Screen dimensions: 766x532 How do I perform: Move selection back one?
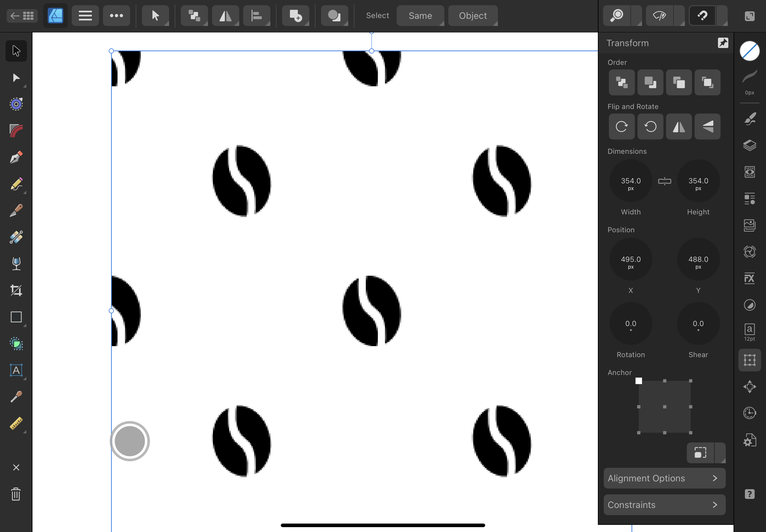[x=650, y=82]
